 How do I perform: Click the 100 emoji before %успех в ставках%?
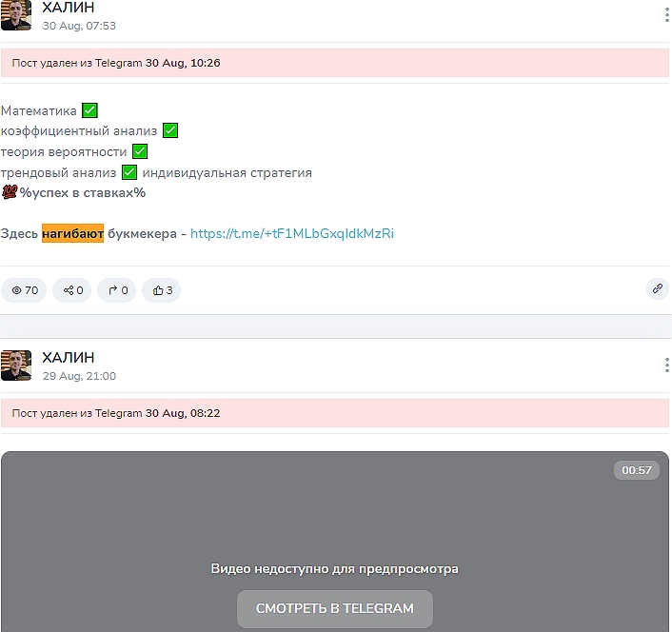click(x=10, y=193)
